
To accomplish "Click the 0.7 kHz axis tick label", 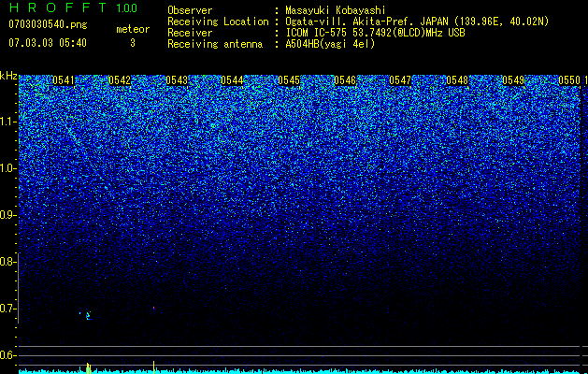I will tap(7, 309).
